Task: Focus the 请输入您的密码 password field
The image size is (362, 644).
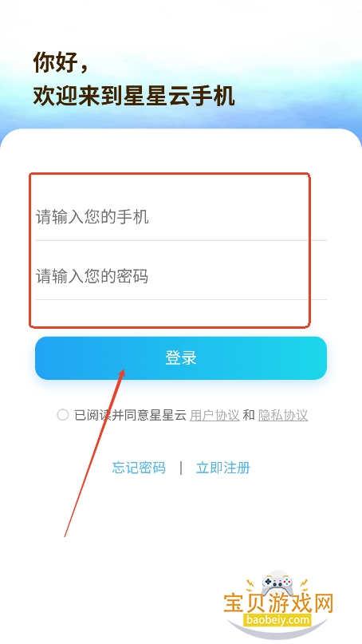Action: pos(180,276)
